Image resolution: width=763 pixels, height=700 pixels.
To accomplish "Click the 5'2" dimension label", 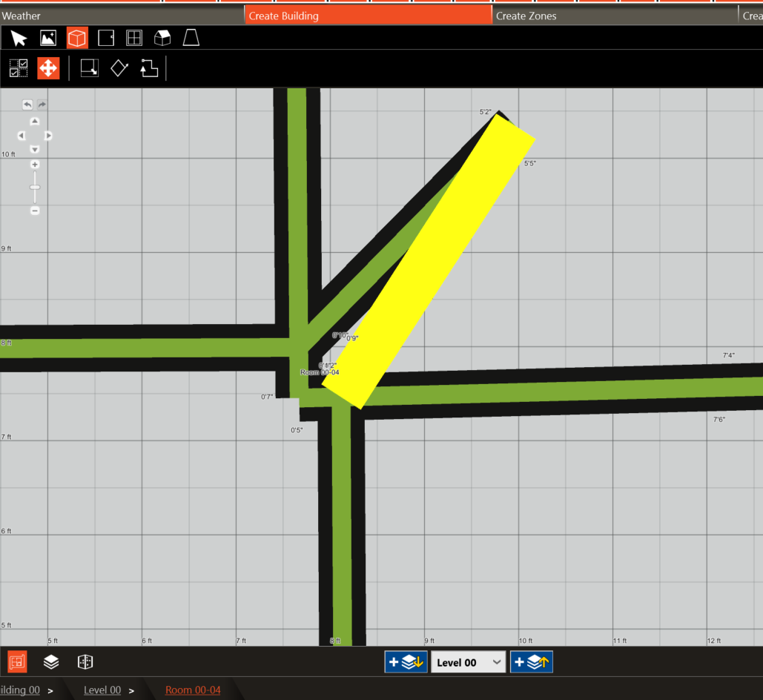I will pos(485,112).
